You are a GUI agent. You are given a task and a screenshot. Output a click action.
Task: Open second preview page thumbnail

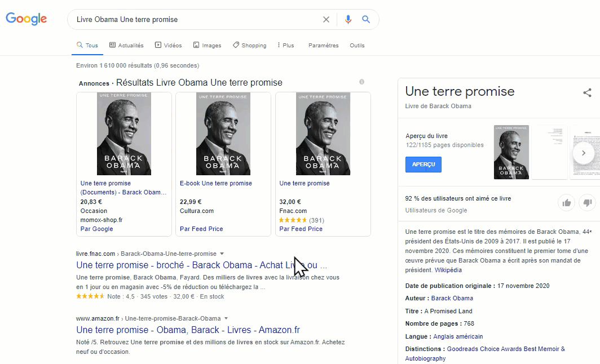pos(549,152)
